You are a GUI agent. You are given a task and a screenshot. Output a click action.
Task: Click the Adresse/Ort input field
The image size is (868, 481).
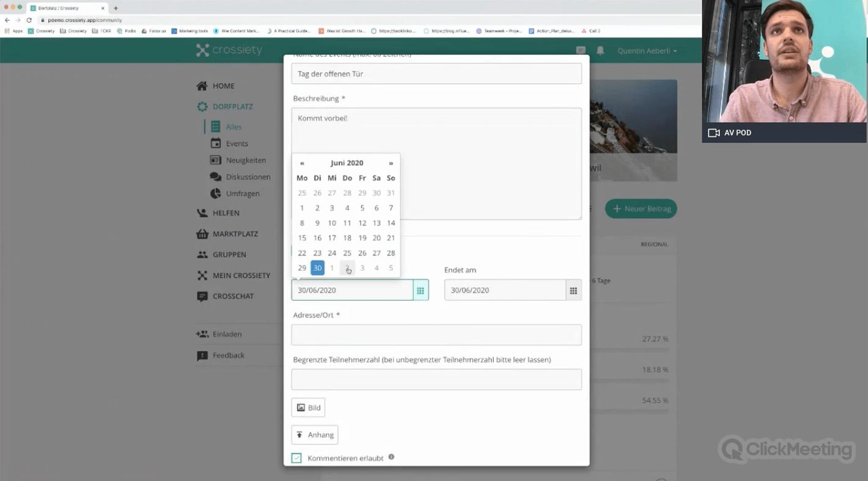point(436,335)
